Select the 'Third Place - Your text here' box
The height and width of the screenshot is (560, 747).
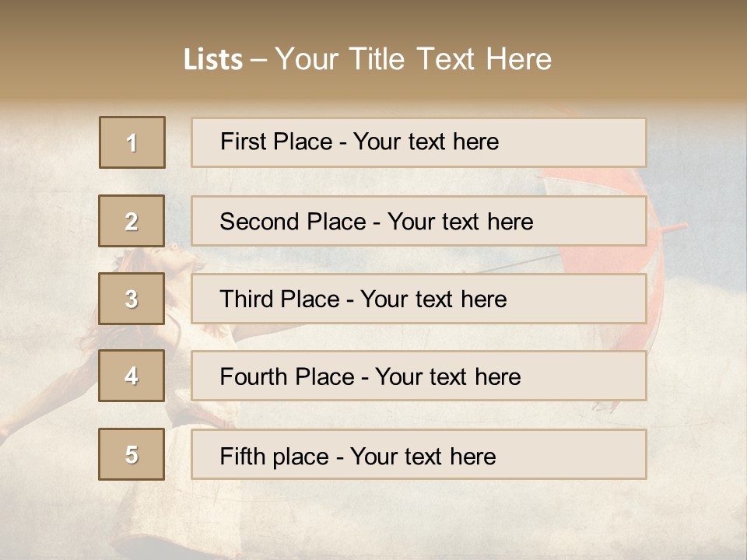(x=419, y=299)
